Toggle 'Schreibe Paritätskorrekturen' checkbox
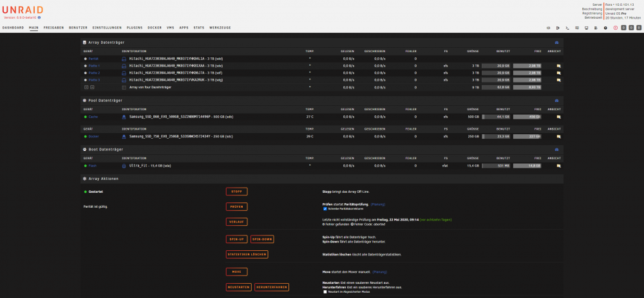Screen dimensions: 644x298 tap(325, 209)
